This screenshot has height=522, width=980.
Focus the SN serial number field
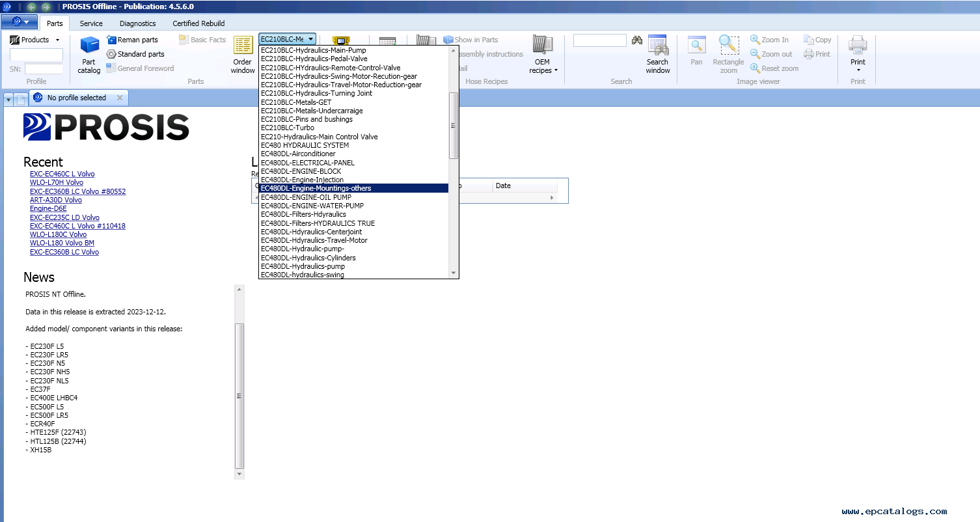coord(44,68)
